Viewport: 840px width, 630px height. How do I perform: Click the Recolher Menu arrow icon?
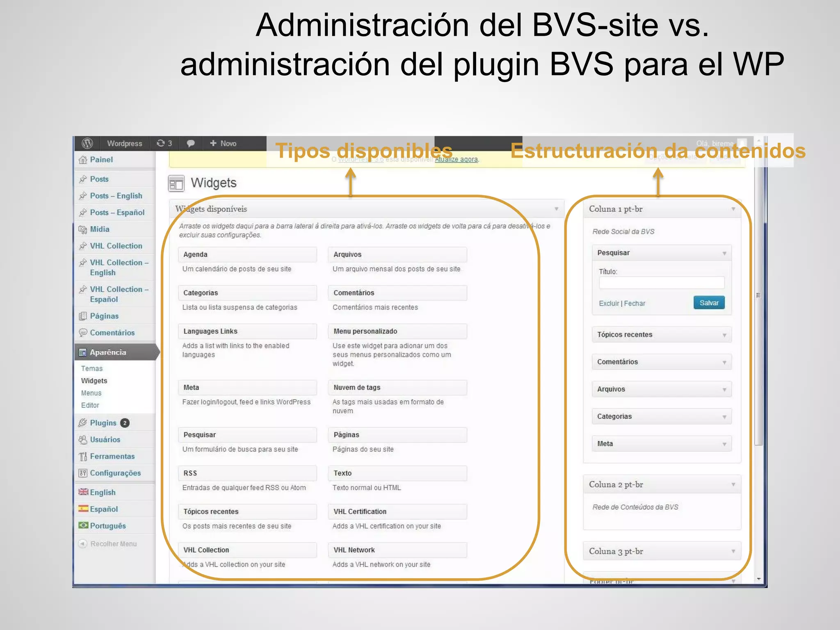83,544
